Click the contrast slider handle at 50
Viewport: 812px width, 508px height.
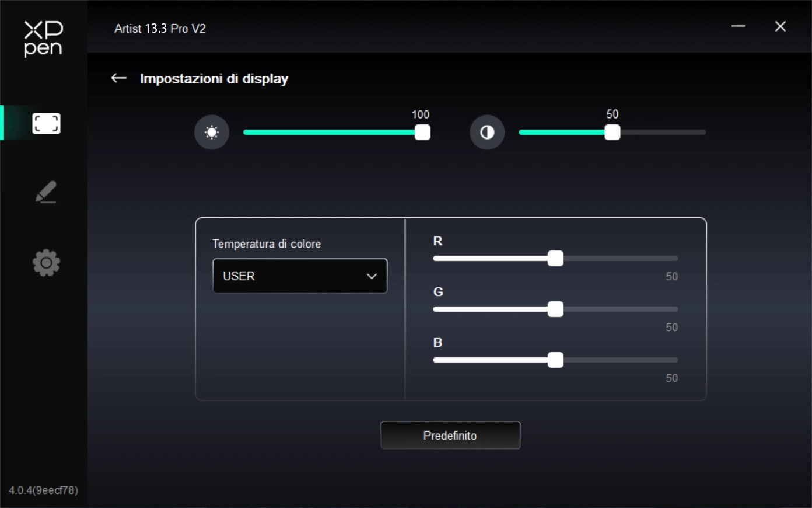coord(612,133)
